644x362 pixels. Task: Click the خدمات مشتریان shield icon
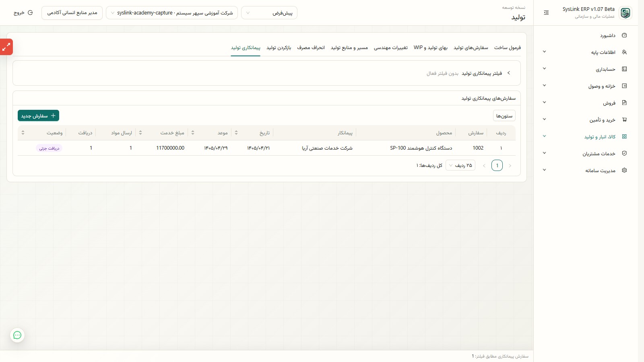tap(624, 154)
